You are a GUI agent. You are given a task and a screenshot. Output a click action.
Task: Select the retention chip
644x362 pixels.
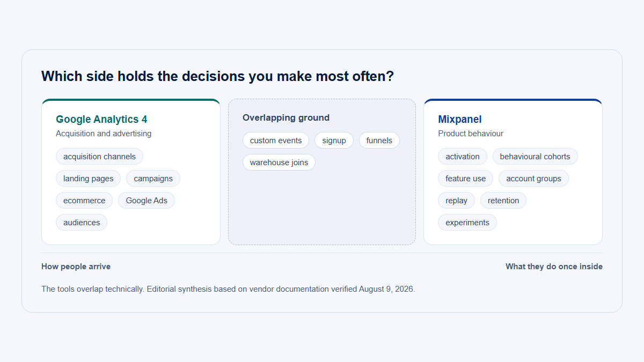pos(503,201)
